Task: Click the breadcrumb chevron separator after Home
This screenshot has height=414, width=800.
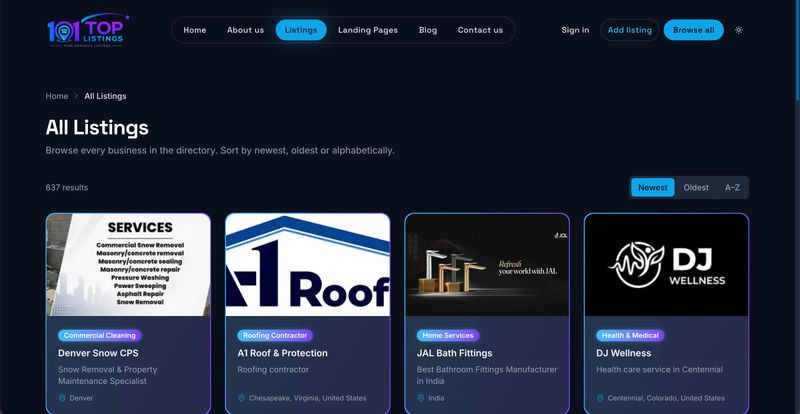Action: pyautogui.click(x=77, y=96)
